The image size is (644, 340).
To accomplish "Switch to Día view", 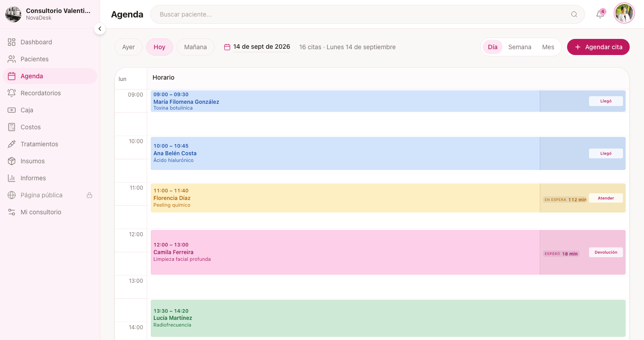I will tap(492, 47).
